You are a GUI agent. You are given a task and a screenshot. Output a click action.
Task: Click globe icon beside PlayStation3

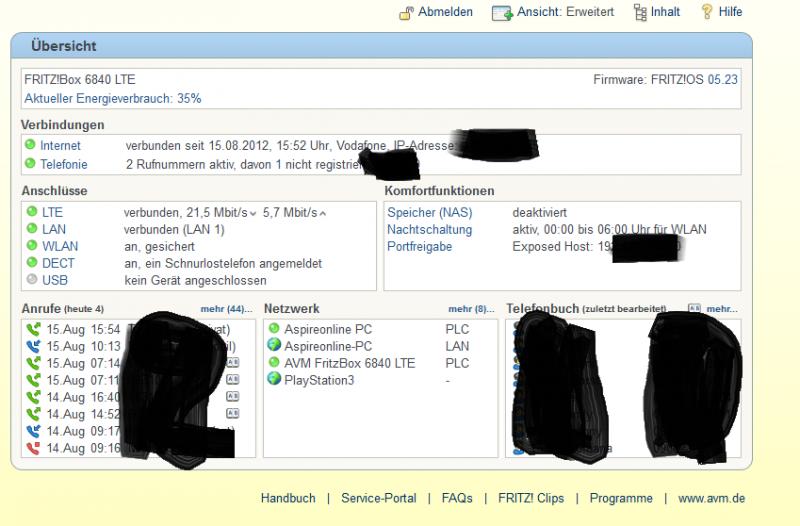274,379
